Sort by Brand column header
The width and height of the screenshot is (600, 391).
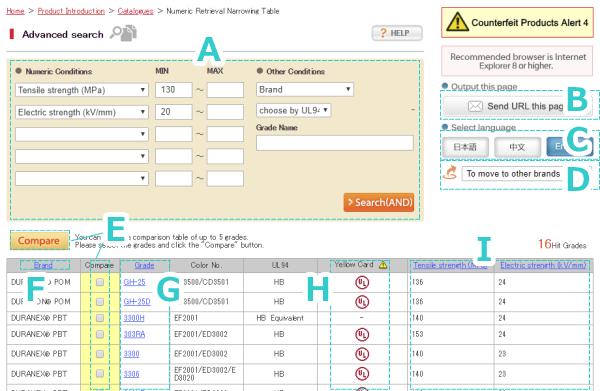(x=43, y=265)
